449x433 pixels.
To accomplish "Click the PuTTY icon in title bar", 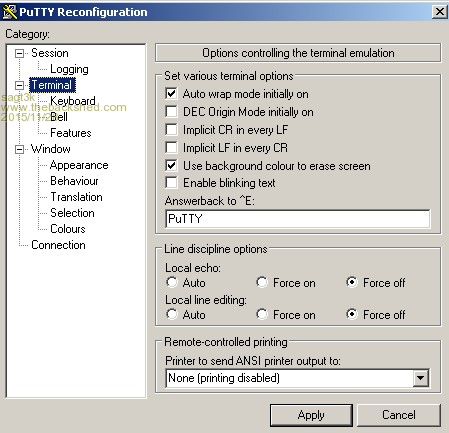I will (x=9, y=12).
